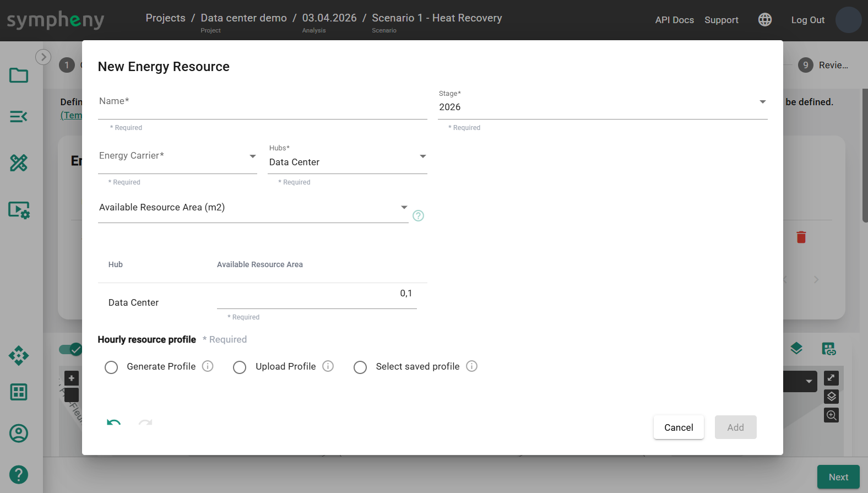Click the Cancel button
Viewport: 868px width, 493px height.
679,427
